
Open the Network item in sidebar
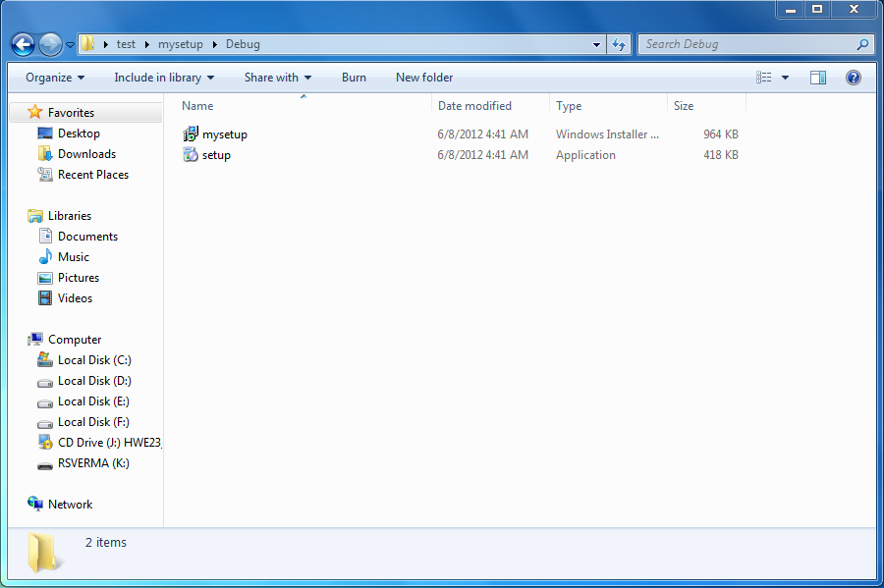70,504
